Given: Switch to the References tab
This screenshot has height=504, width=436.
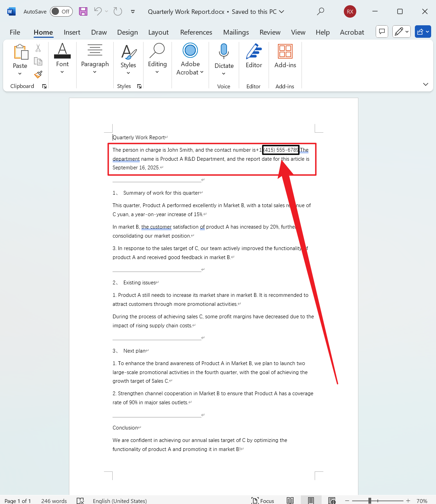Looking at the screenshot, I should coord(196,32).
